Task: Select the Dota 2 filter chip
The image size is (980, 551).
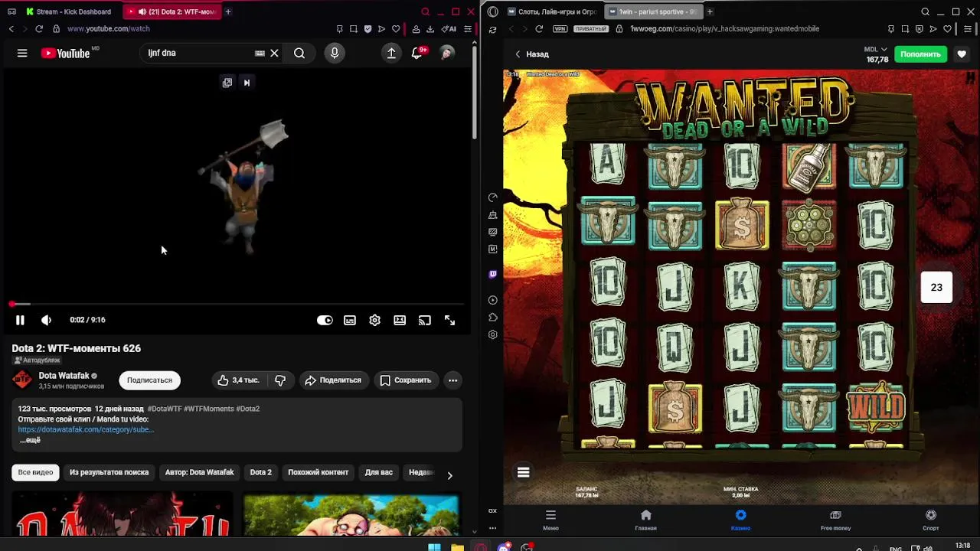Action: 260,472
